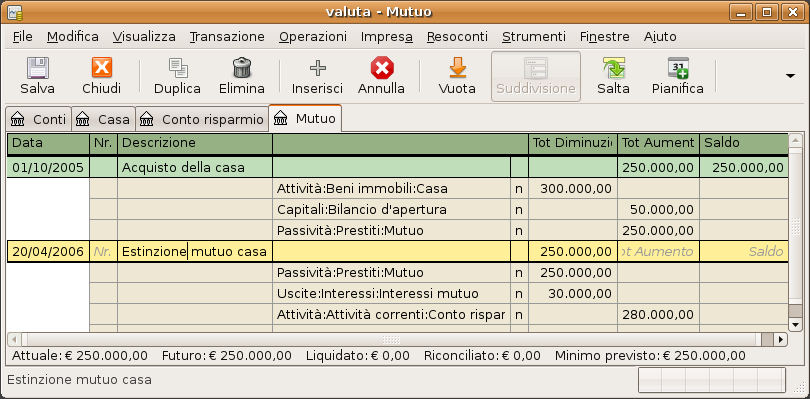Click the Inserisci plus icon

(x=317, y=68)
